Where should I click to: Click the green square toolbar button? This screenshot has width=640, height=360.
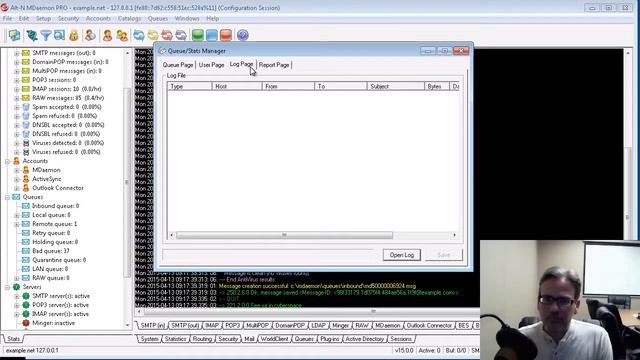coord(198,36)
